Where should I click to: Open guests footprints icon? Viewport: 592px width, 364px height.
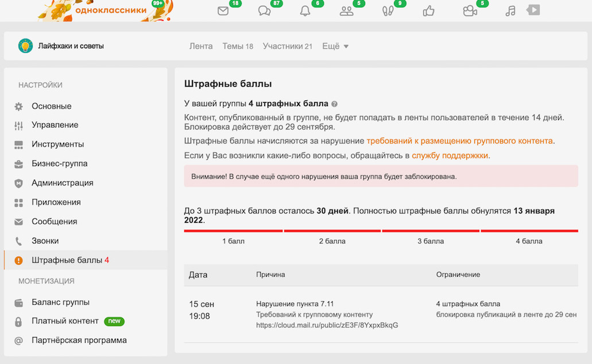pos(388,11)
